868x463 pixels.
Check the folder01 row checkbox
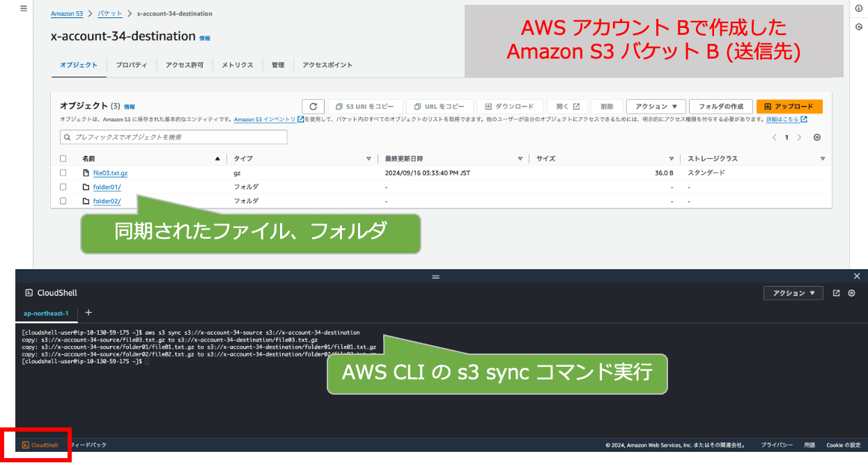pos(63,186)
